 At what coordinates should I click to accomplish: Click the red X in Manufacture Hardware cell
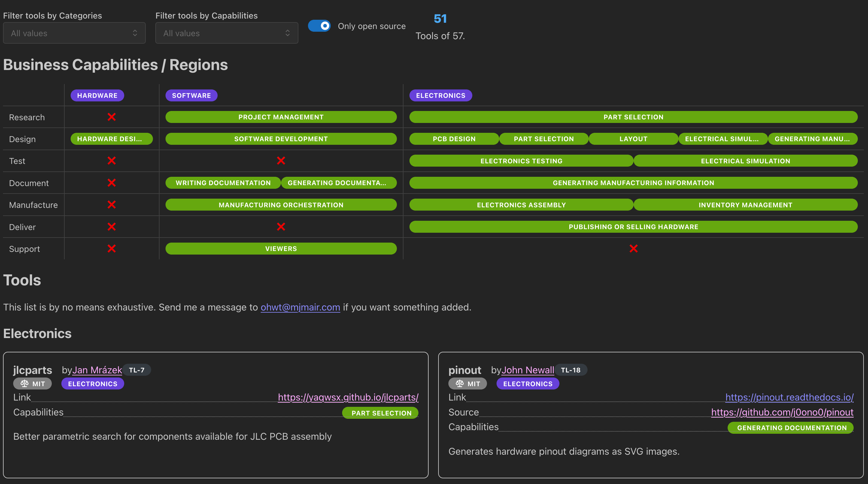[x=112, y=204]
